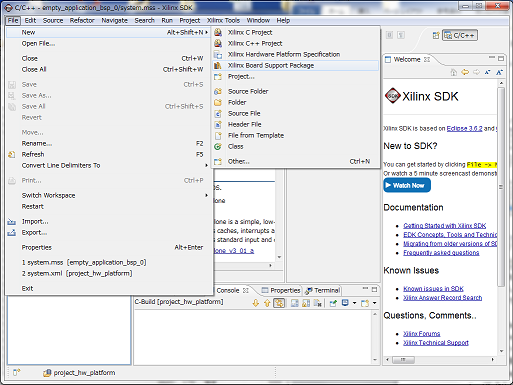Click the Watch Now button

coord(407,185)
